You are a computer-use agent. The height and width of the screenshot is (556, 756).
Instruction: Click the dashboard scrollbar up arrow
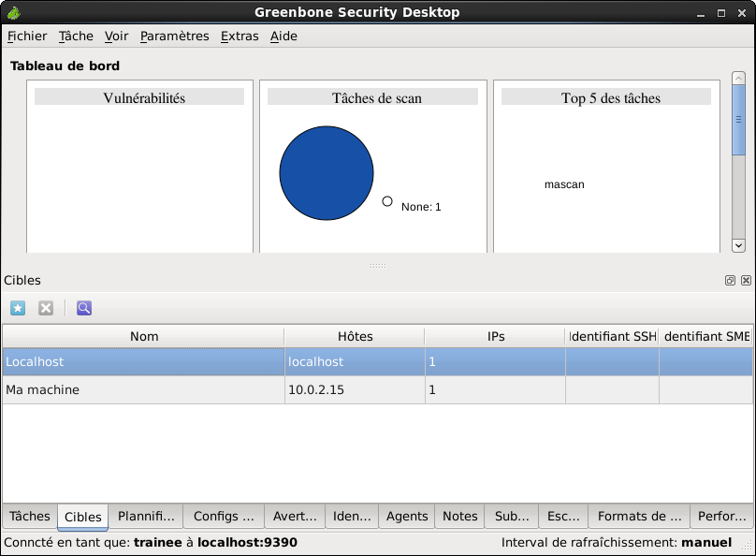(x=738, y=78)
